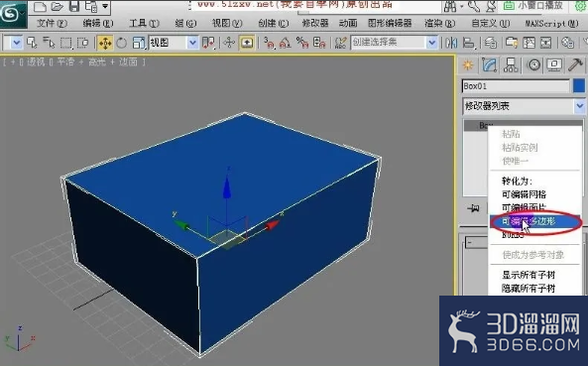Click the binoculars search icon
Viewport: 588px width, 366px height.
coord(450,6)
